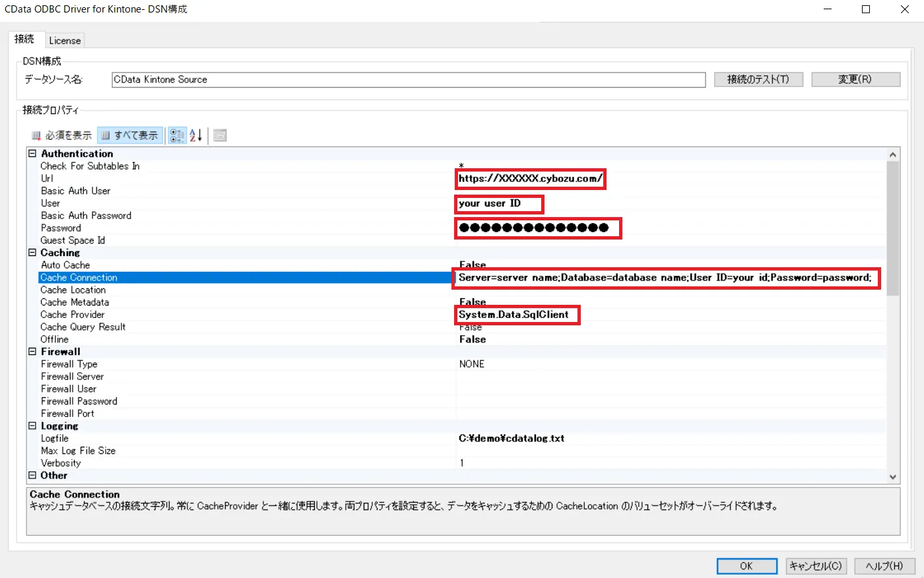Click the down arrow of the sort icon
Viewport: 924px width, 578px height.
199,136
